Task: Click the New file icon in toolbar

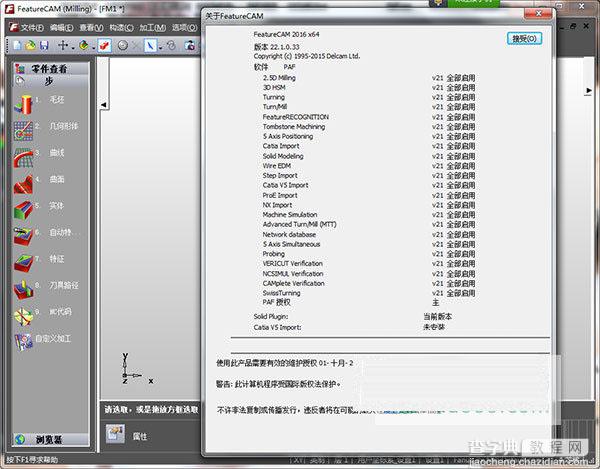Action: [17, 46]
